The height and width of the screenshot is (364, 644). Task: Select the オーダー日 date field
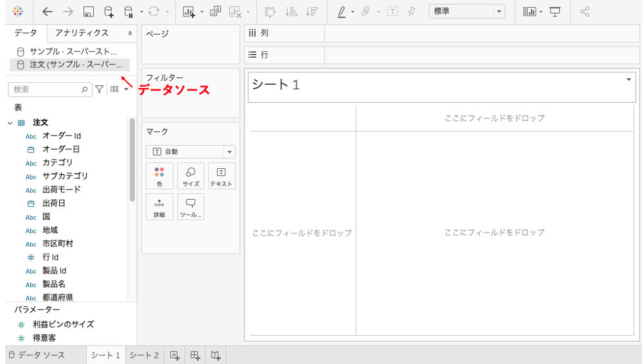click(x=61, y=149)
